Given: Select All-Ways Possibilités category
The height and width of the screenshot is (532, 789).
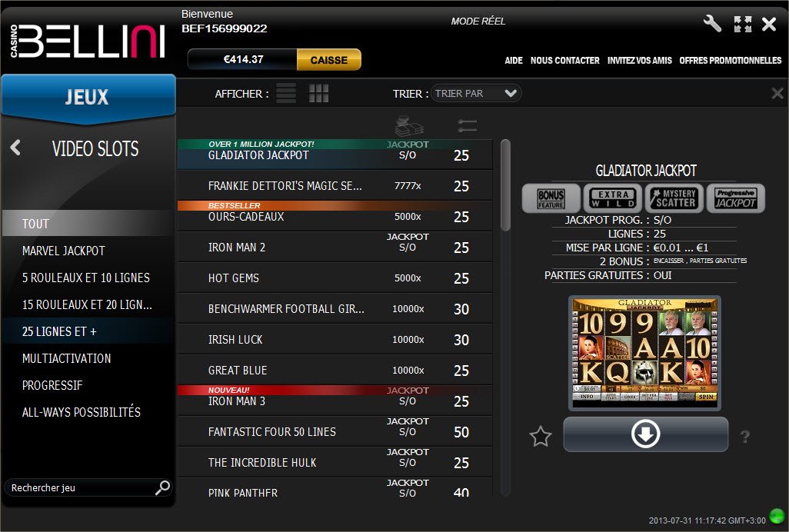Looking at the screenshot, I should tap(88, 412).
